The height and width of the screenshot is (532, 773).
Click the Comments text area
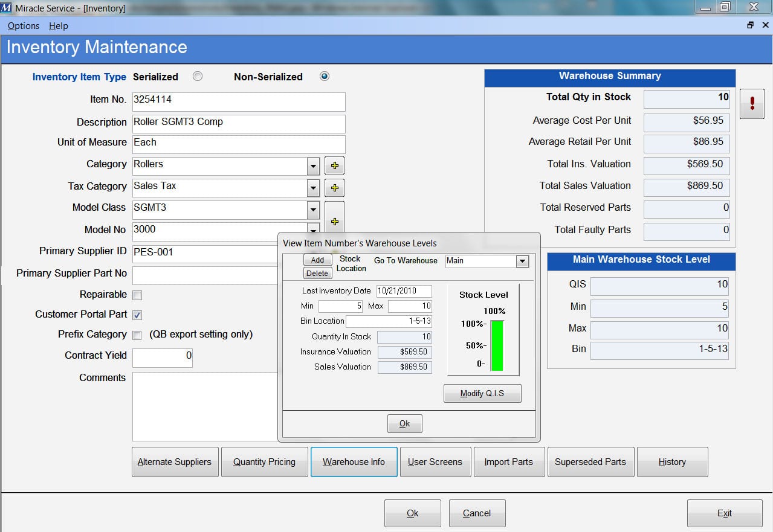click(x=205, y=406)
